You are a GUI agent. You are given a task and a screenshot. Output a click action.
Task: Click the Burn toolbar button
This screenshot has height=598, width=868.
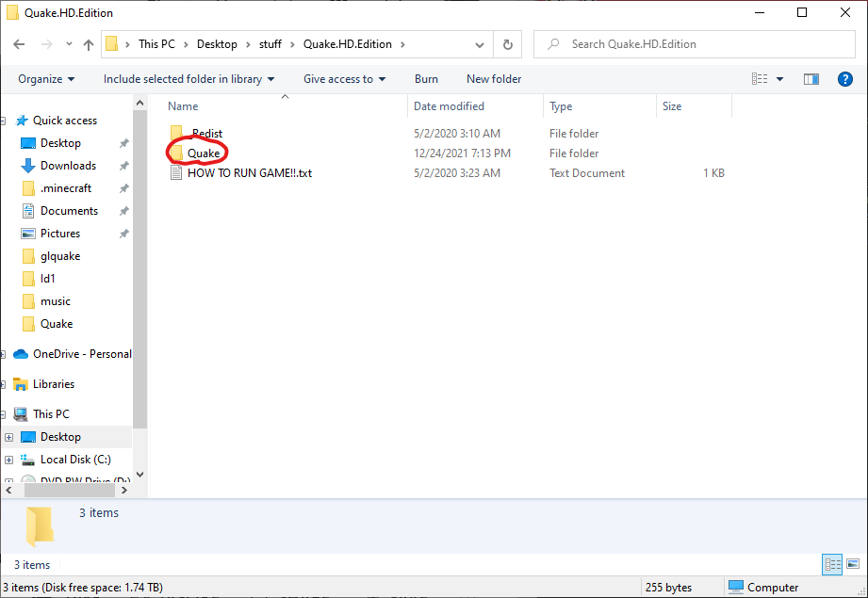click(426, 79)
